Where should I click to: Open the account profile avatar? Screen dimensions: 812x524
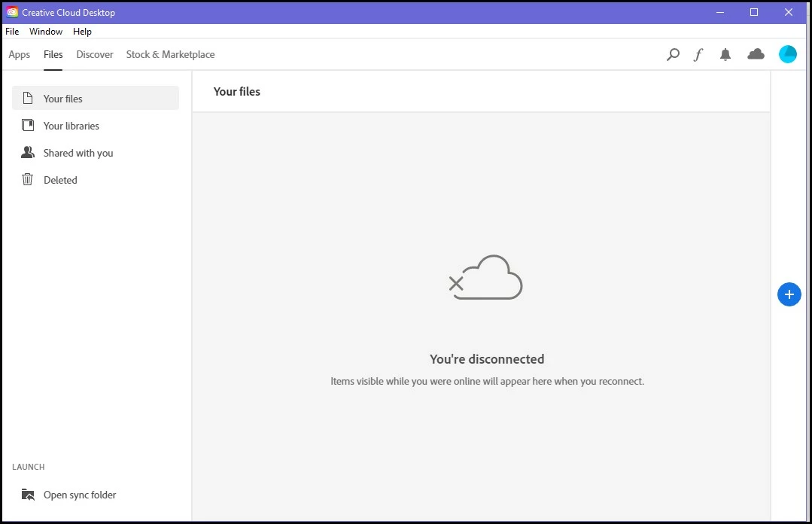[x=788, y=54]
